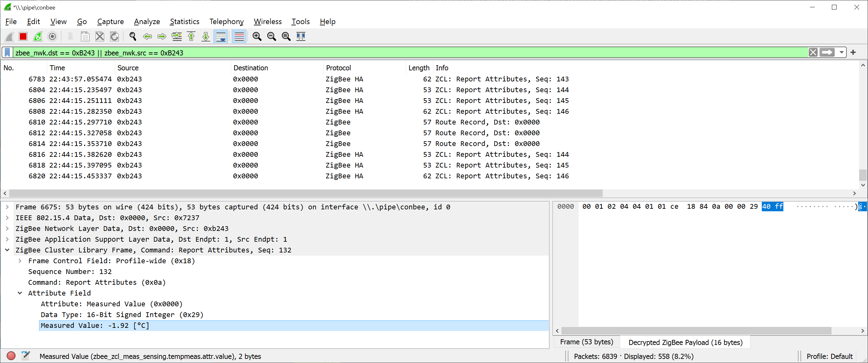Select packet 6810 Route Record row
Screen dimensions: 868x363
tap(430, 122)
